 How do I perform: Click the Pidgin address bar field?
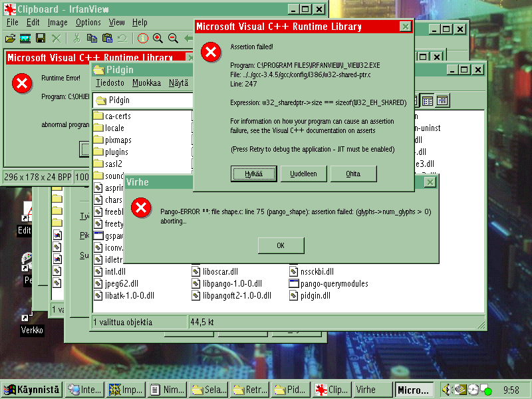[143, 100]
